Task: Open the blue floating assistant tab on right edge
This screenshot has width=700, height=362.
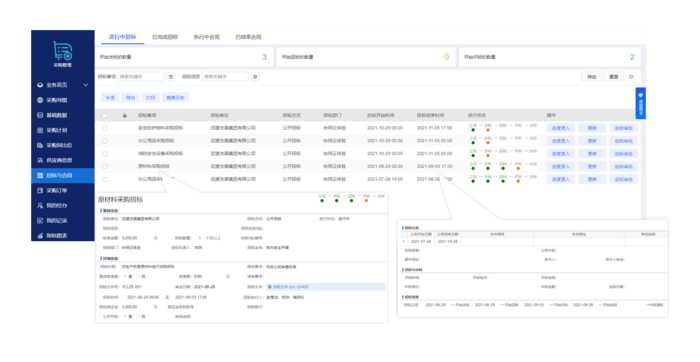Action: coord(641,103)
